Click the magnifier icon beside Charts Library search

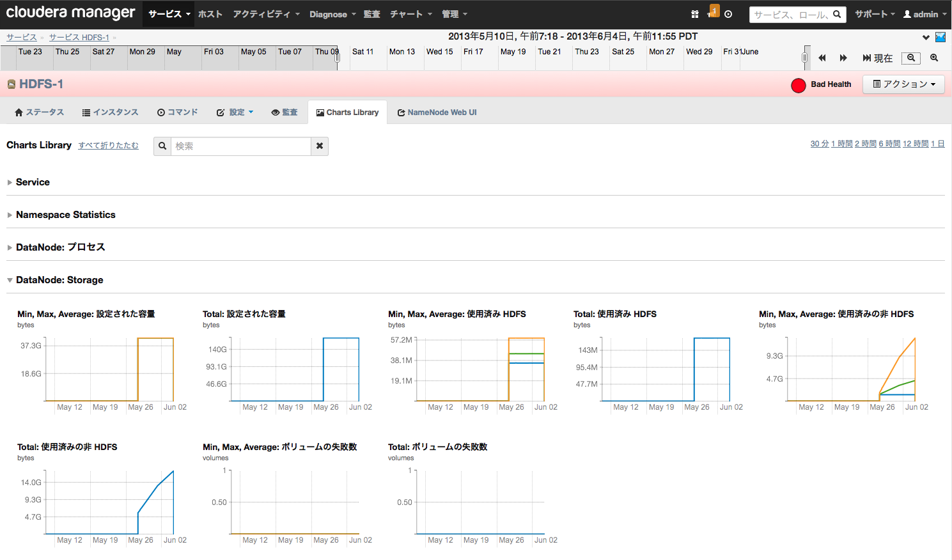pyautogui.click(x=162, y=146)
